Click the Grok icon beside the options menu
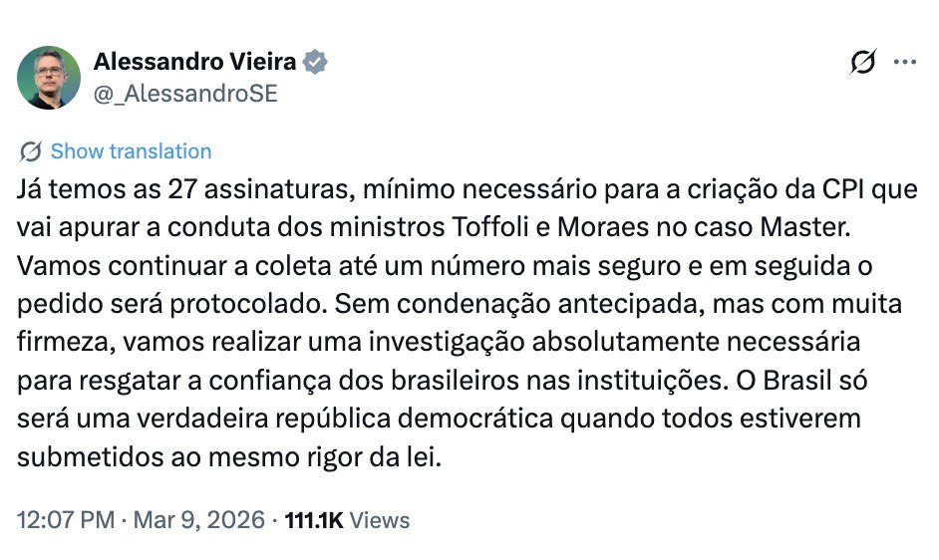 pyautogui.click(x=863, y=63)
